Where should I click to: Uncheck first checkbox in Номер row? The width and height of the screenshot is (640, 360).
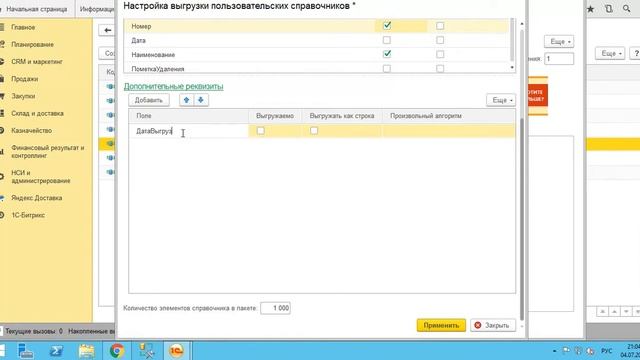(387, 26)
